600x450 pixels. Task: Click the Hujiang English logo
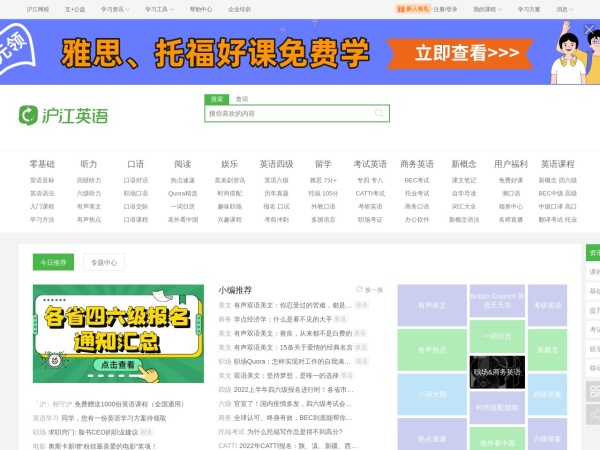pos(63,115)
